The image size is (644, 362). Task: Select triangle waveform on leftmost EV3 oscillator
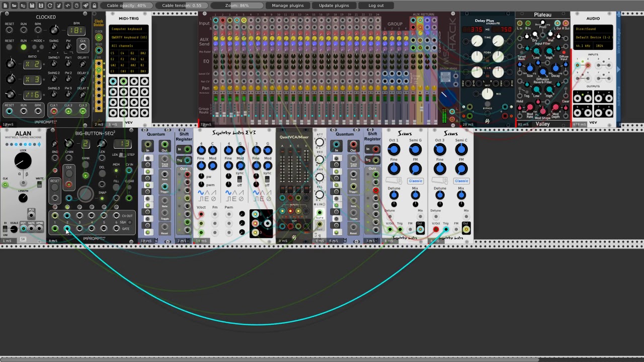207,193
